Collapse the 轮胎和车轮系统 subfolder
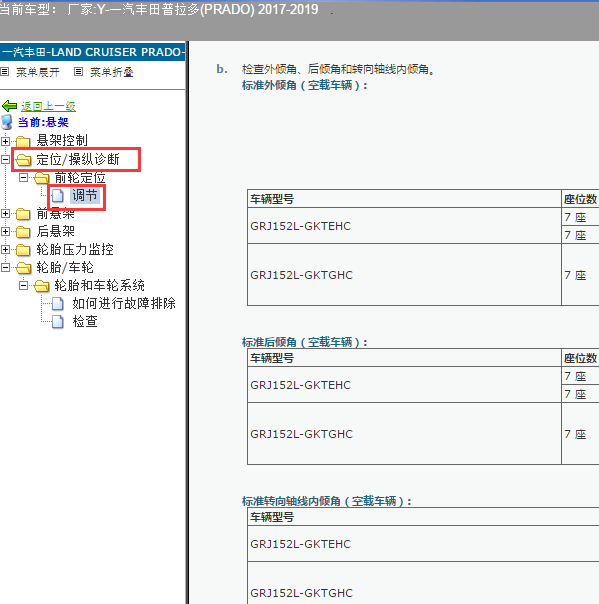 coord(23,286)
